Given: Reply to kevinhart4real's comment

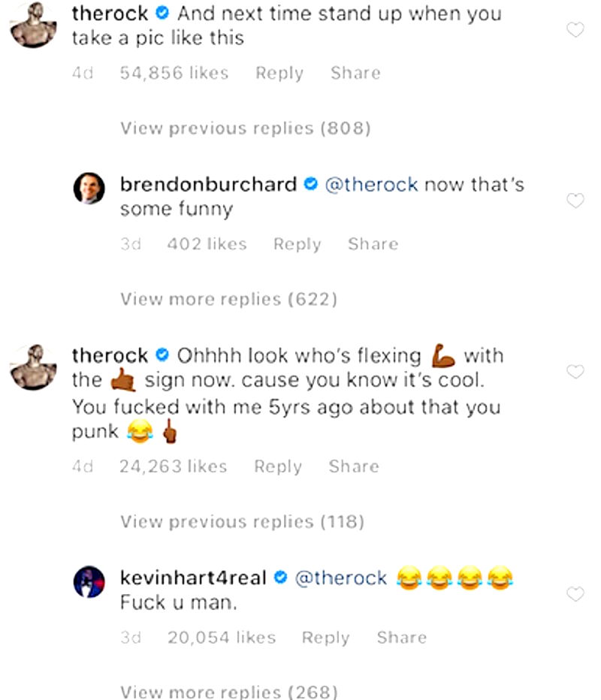Looking at the screenshot, I should [x=325, y=638].
